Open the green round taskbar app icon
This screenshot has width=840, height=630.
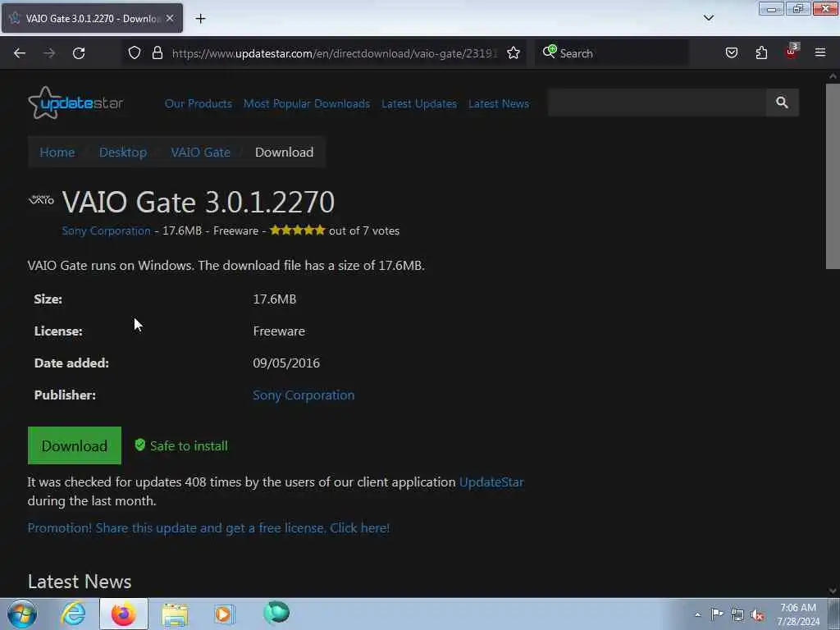coord(276,613)
